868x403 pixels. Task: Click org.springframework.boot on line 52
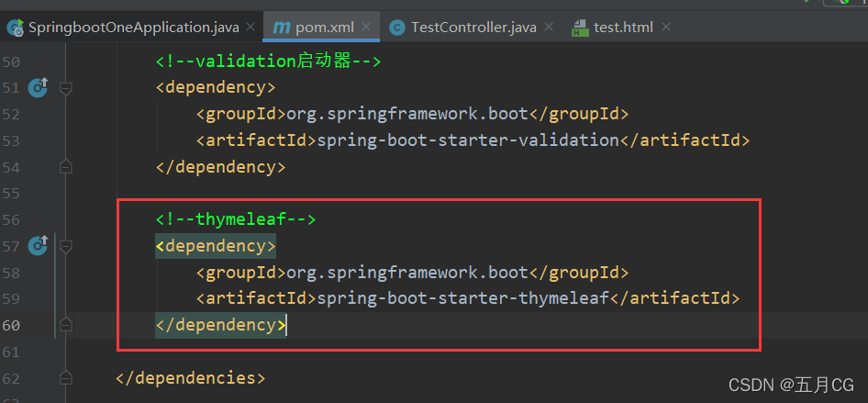407,114
